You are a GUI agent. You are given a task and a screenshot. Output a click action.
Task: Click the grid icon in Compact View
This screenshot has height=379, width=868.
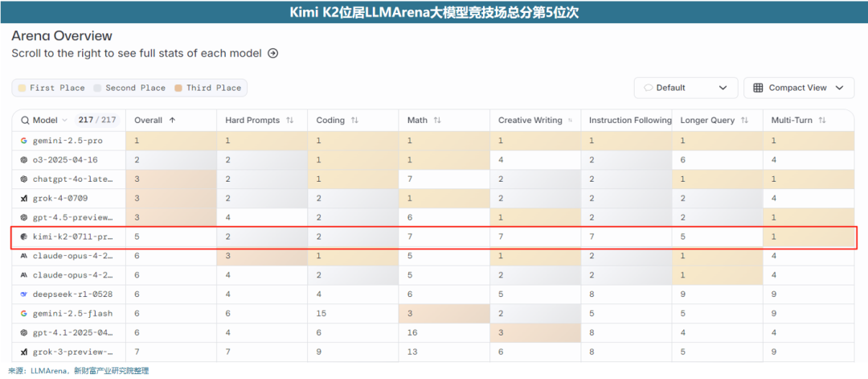point(759,88)
